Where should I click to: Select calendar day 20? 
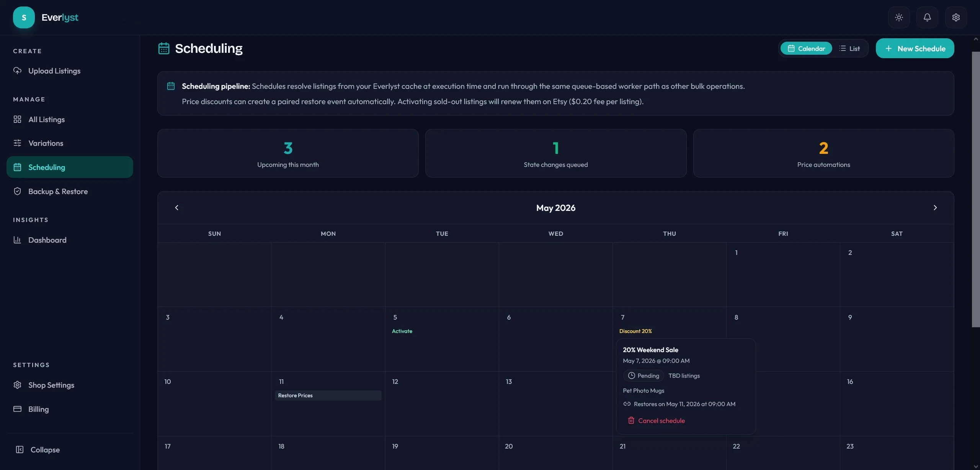point(555,453)
